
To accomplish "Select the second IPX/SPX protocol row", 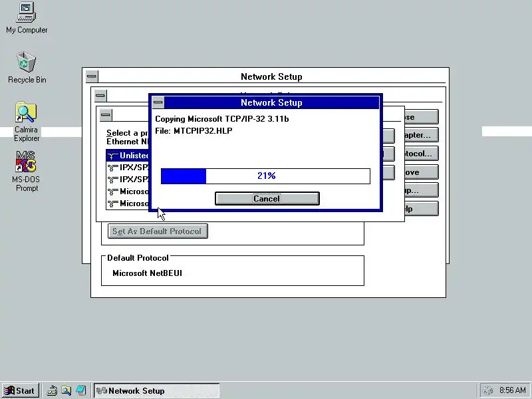I will 128,180.
